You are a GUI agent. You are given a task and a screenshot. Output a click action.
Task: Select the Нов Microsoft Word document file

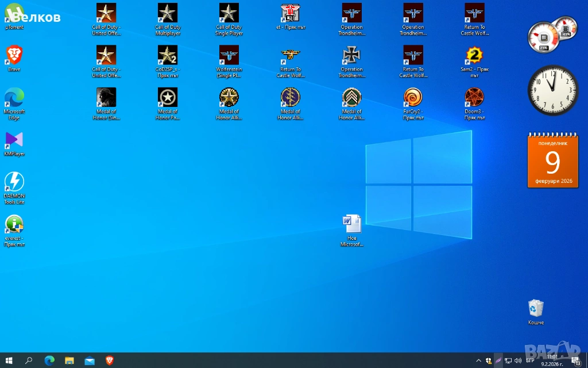coord(351,224)
